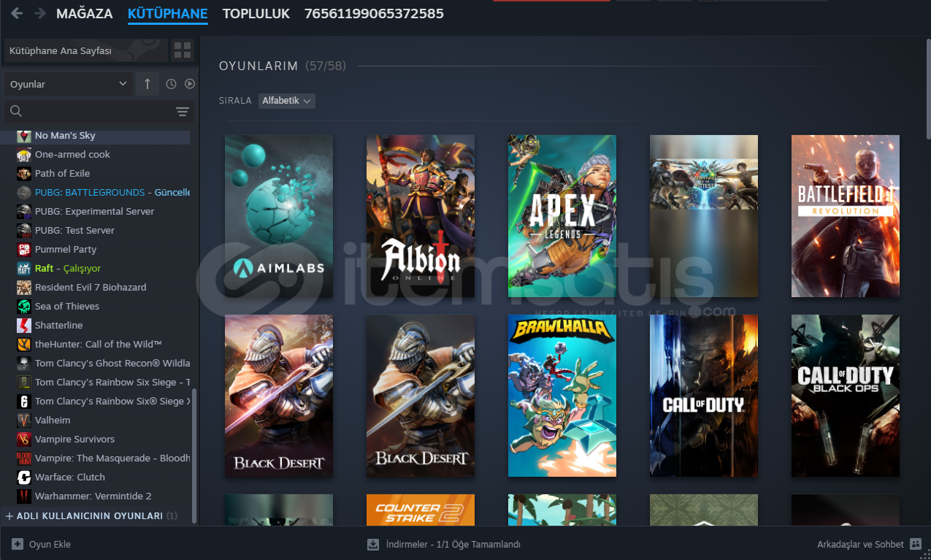The image size is (931, 560).
Task: Open the Apex Legends game cover
Action: (x=562, y=216)
